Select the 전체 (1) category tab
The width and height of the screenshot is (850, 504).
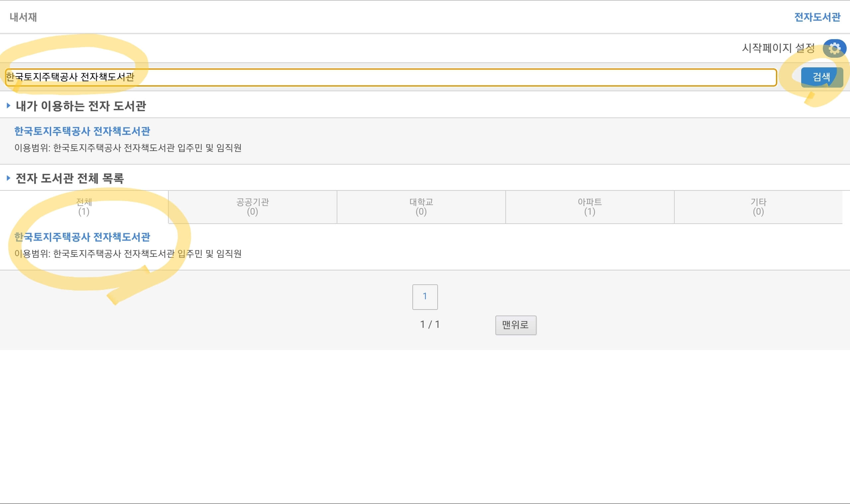pos(84,207)
